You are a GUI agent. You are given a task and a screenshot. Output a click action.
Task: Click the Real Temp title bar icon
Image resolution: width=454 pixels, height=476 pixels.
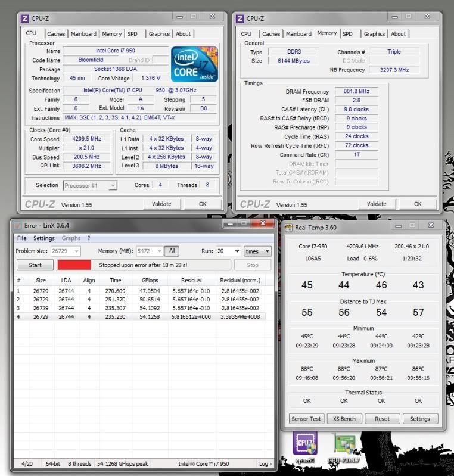[x=288, y=227]
